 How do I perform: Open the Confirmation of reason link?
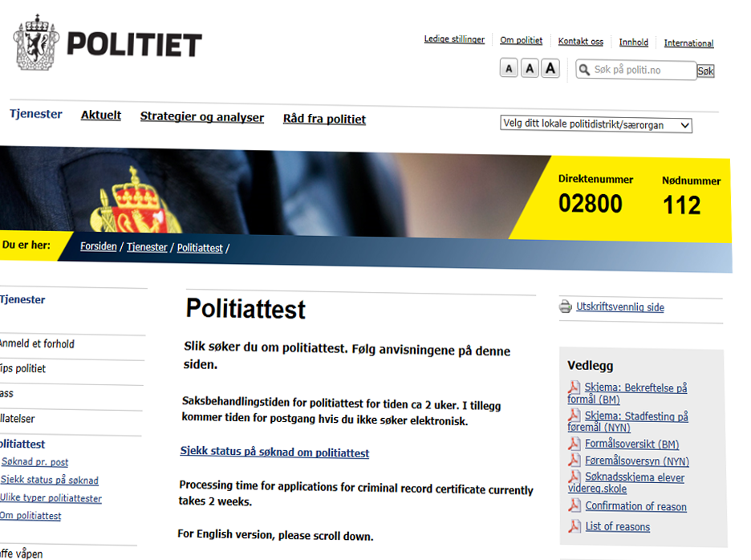[x=636, y=506]
